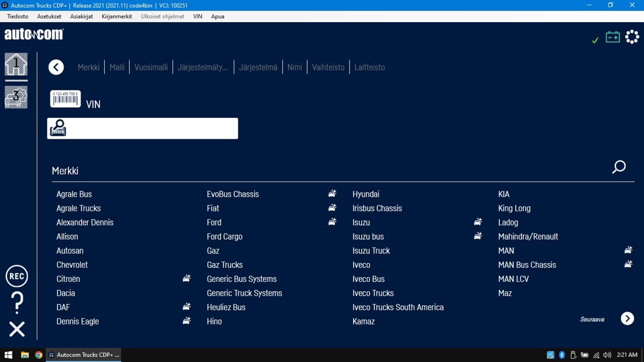Go back with the left arrow circle
644x362 pixels.
[x=56, y=67]
